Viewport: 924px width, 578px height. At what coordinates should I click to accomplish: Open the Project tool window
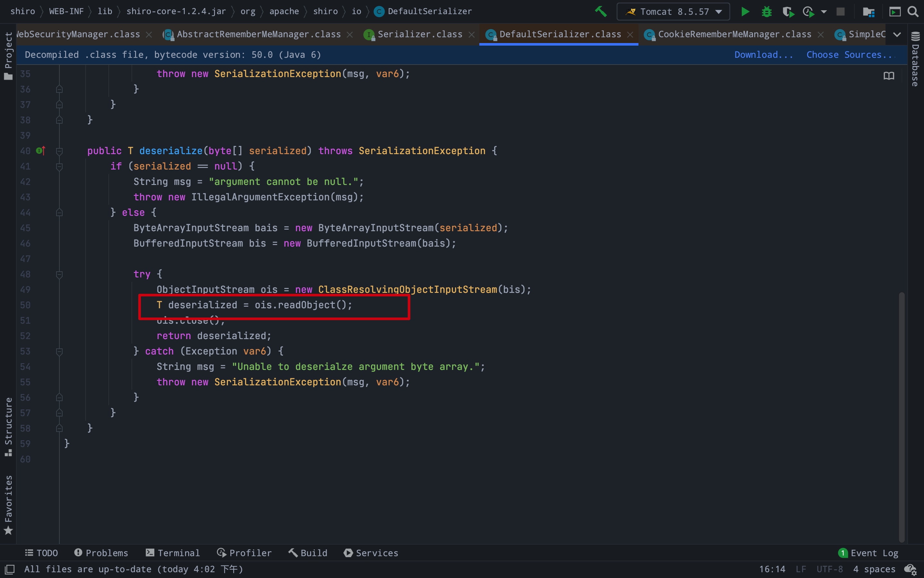8,56
